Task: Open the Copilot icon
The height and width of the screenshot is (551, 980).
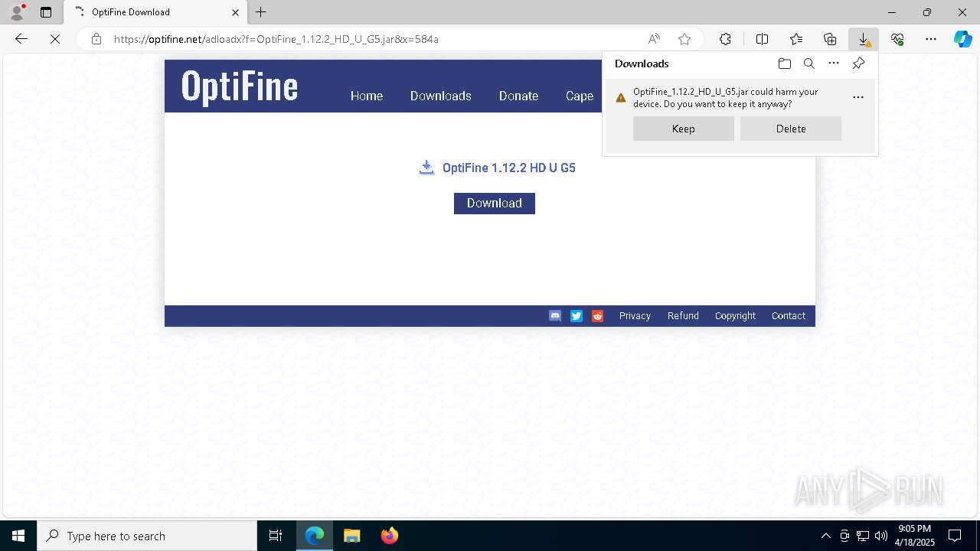Action: point(962,39)
